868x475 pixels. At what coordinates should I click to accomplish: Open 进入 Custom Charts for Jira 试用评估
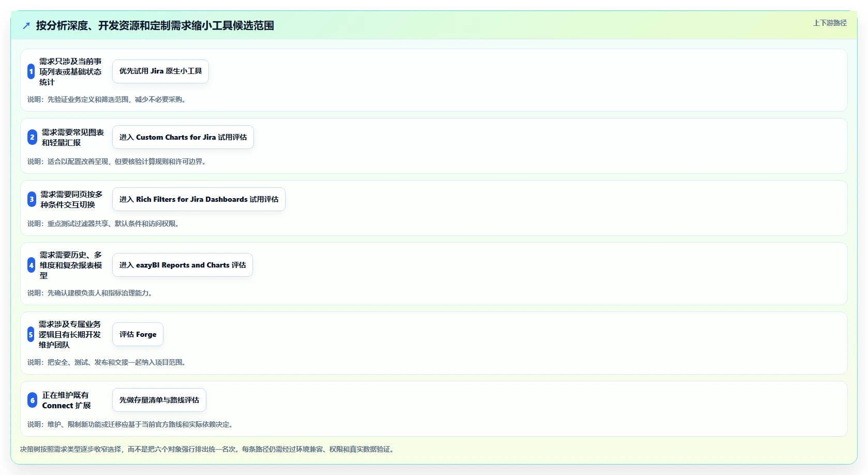(x=183, y=137)
